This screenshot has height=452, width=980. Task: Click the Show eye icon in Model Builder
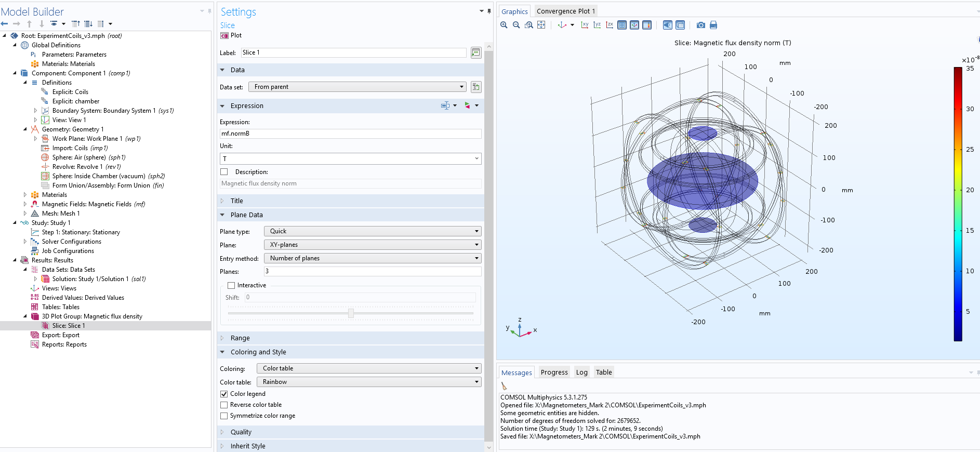point(54,24)
